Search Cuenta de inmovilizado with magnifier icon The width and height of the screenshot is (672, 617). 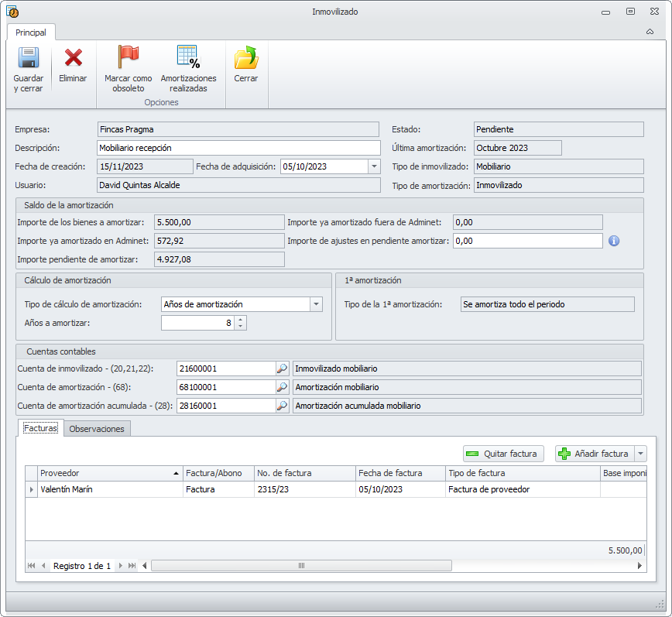(x=283, y=369)
